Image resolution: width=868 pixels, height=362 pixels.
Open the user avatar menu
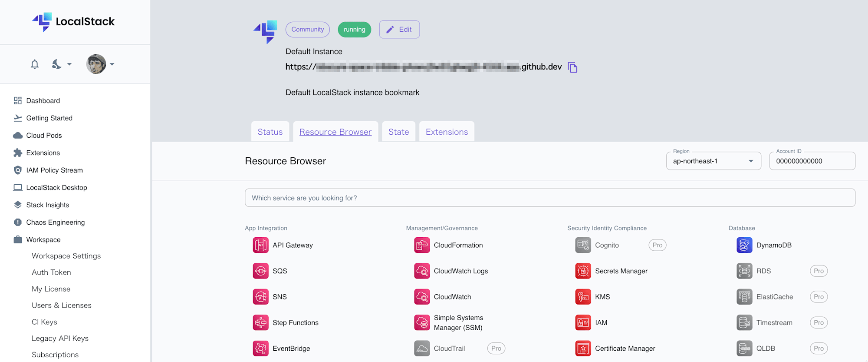(96, 64)
